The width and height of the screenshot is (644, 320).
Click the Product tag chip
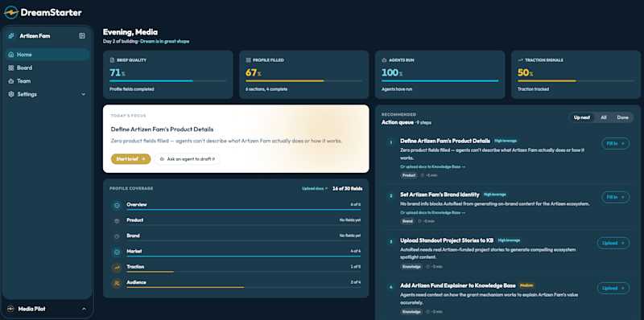[409, 175]
